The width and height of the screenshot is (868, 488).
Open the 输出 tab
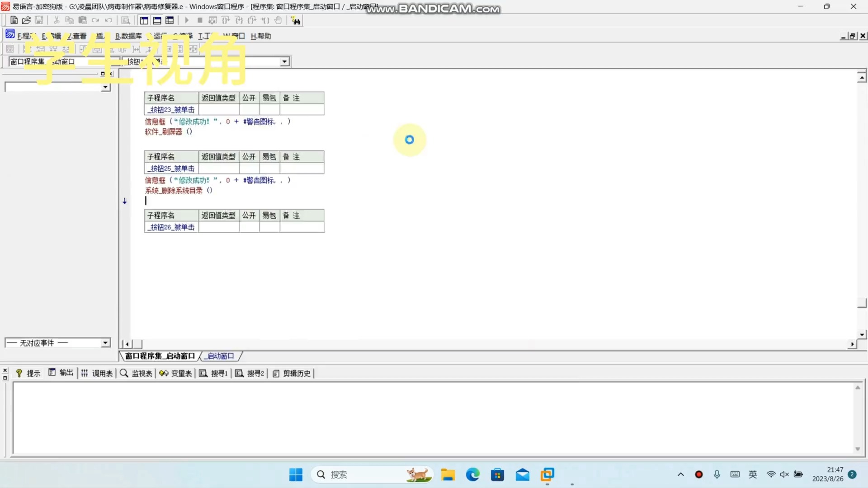[61, 373]
